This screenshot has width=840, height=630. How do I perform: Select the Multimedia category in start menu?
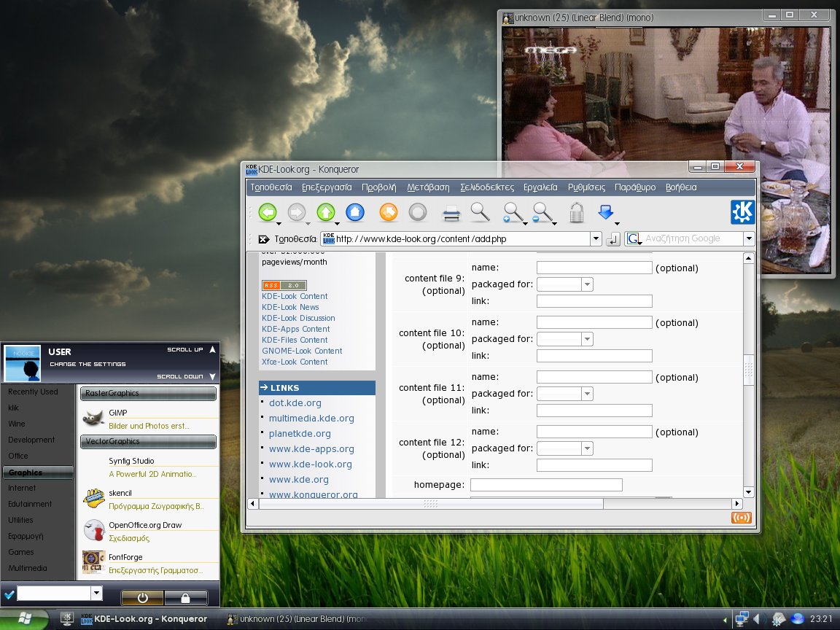27,568
